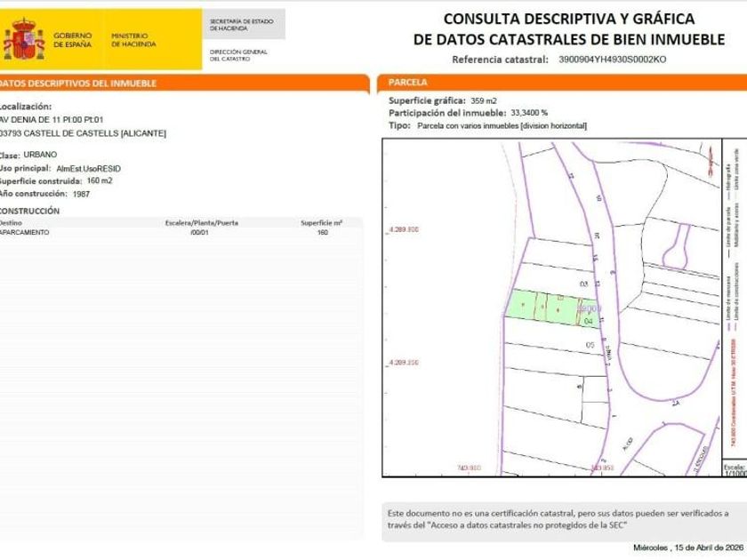Click 'Parcela con varios inmuebles [division horizontal]'

pos(502,126)
